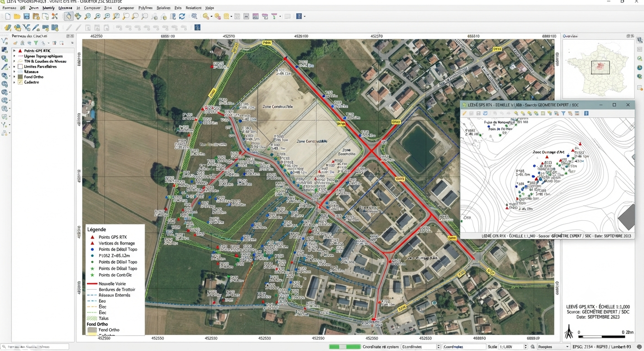Click the green funnel filter icon in the layers panel

click(x=36, y=43)
